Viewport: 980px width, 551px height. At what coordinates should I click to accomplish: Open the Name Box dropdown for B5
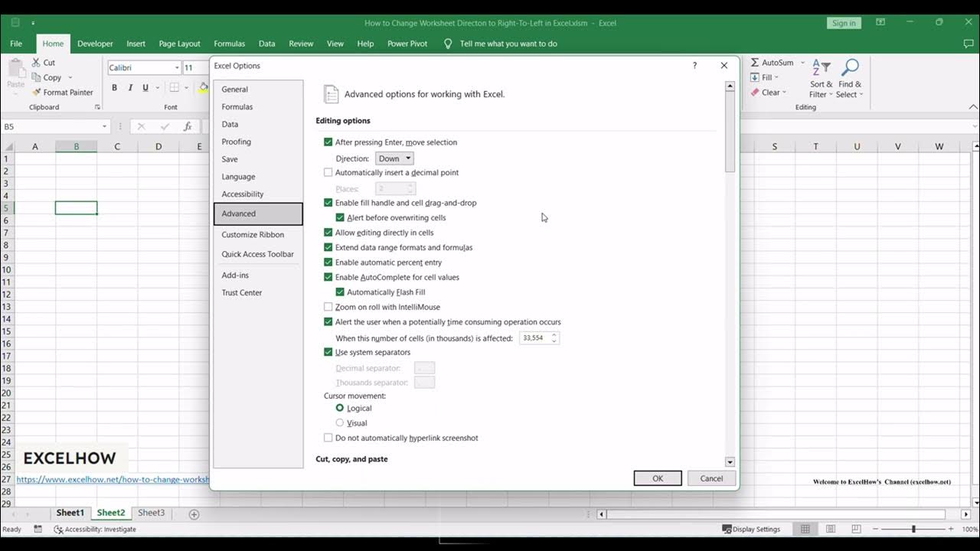click(105, 126)
